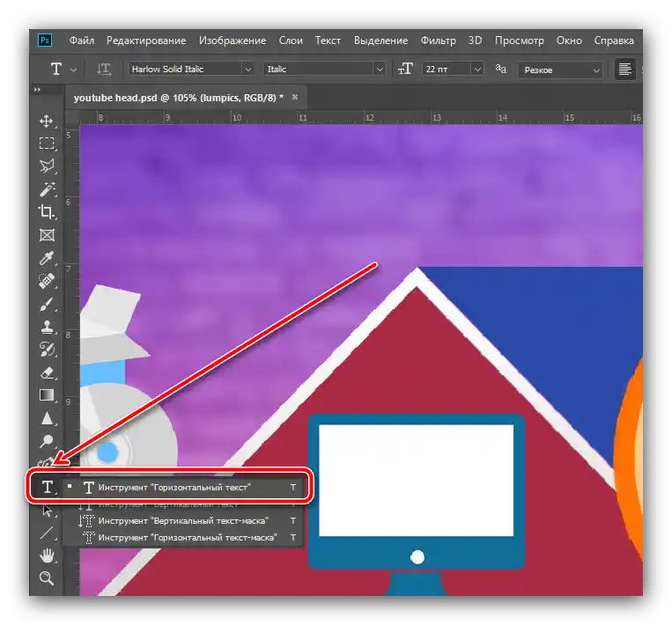Click the Photoshop Ps logo icon
This screenshot has height=625, width=672.
point(45,40)
